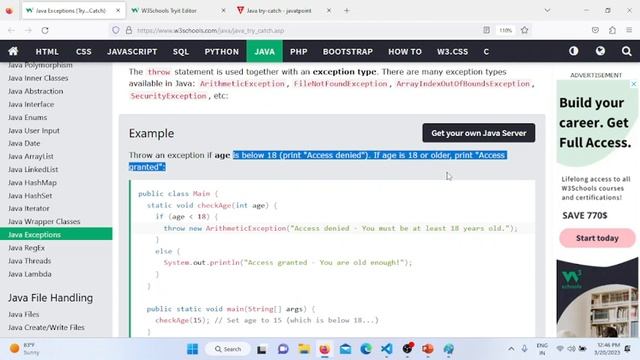
Task: Open the language globe icon
Action: [600, 51]
